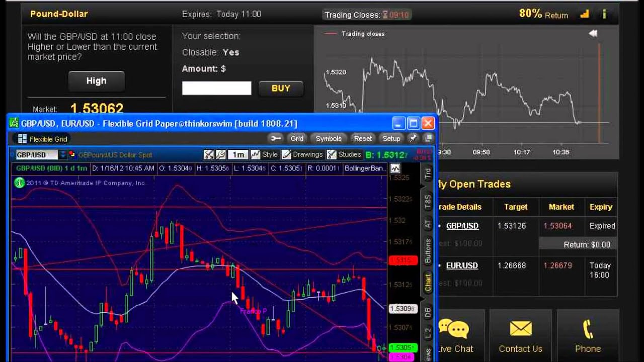Click the Setup button

coord(391,138)
